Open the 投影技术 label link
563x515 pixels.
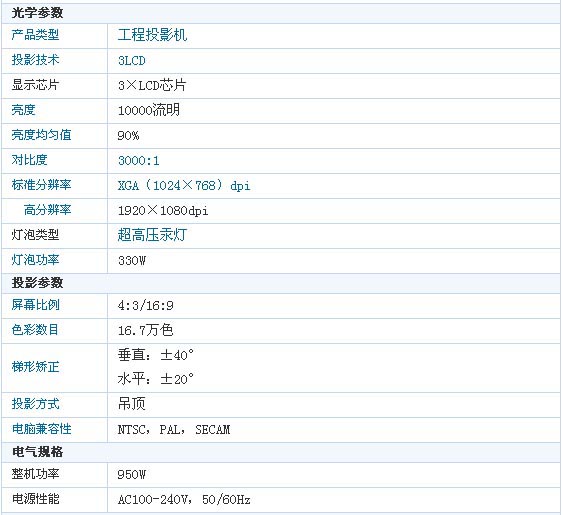35,60
